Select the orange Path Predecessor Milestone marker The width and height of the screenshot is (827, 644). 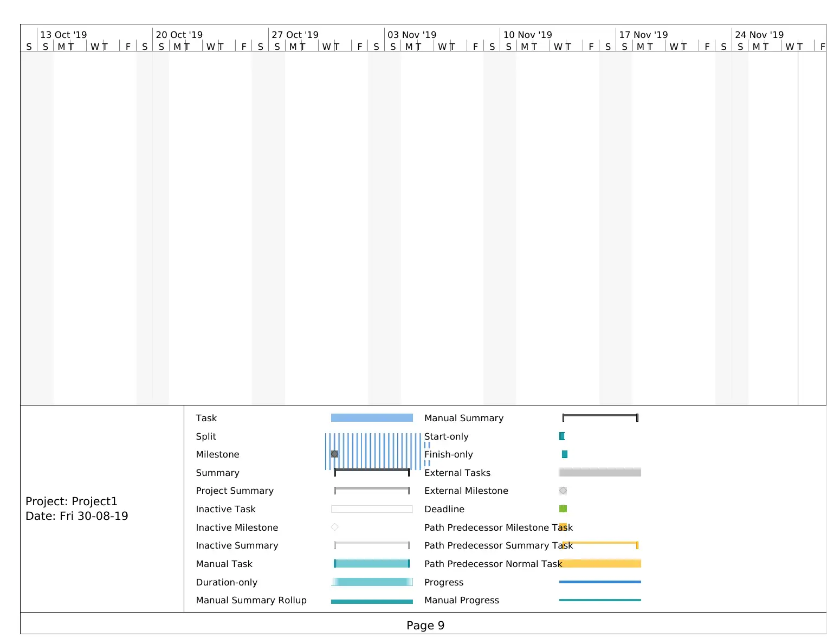click(x=563, y=527)
